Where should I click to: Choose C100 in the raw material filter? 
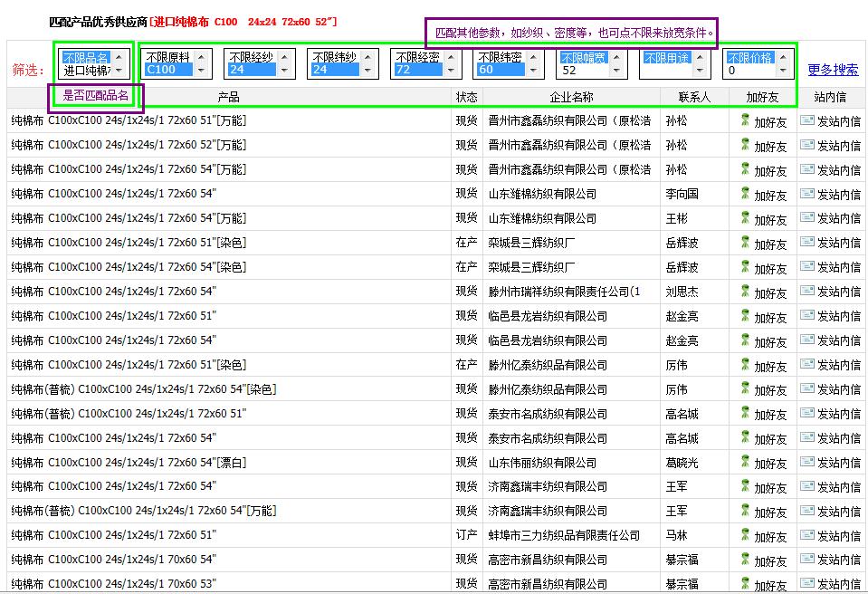coord(167,70)
